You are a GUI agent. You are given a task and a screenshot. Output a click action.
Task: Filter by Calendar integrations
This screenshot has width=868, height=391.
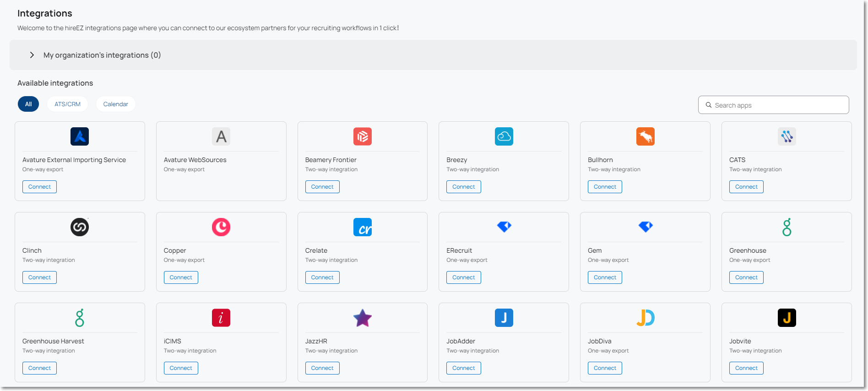[x=116, y=104]
